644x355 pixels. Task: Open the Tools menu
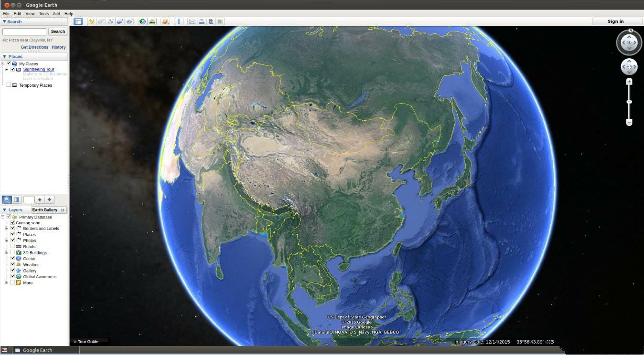tap(43, 13)
